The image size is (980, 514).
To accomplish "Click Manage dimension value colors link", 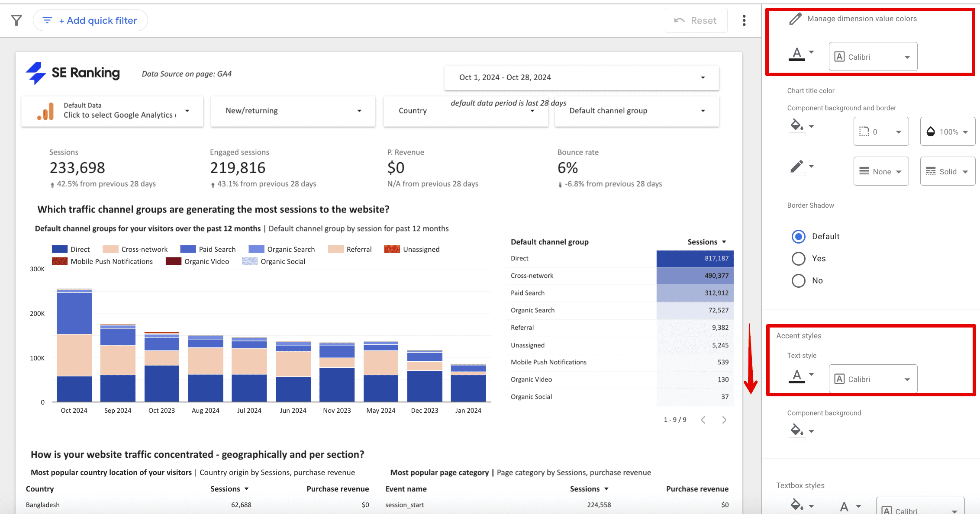I will point(862,19).
